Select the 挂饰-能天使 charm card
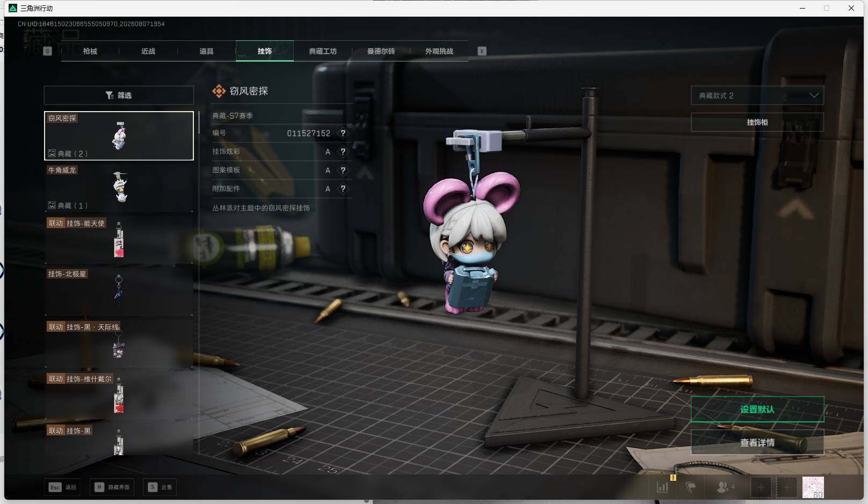This screenshot has height=504, width=868. [119, 239]
